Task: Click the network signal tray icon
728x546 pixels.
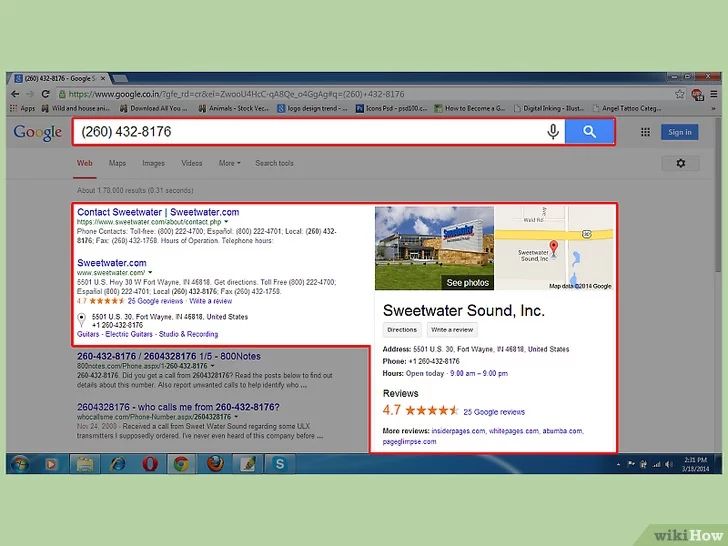Action: (656, 464)
